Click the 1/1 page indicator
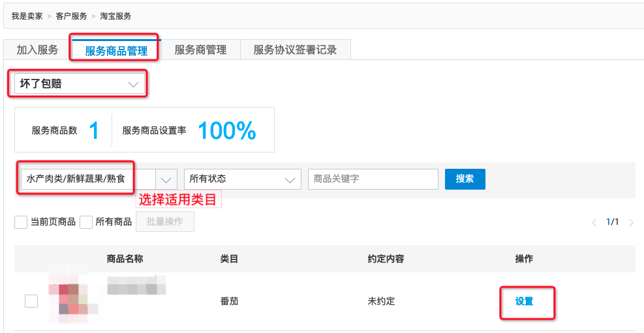 point(613,222)
